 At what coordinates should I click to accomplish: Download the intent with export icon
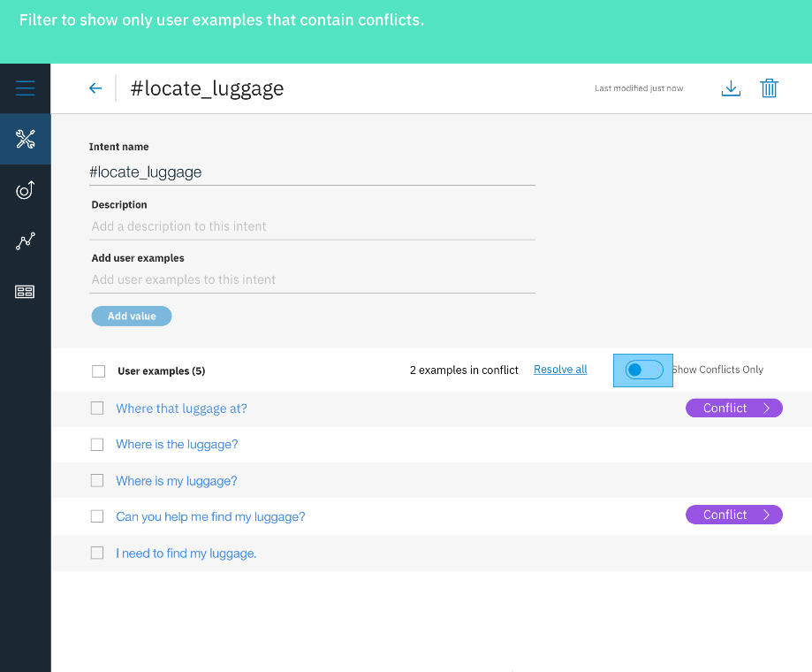pos(731,88)
